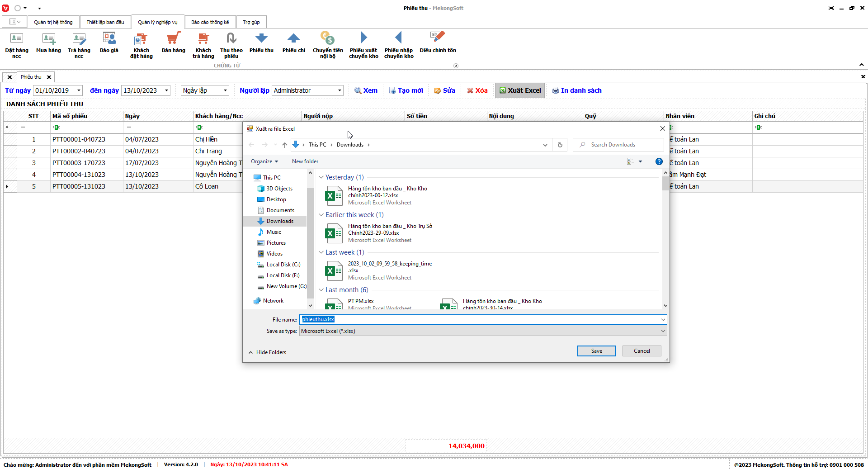The height and width of the screenshot is (469, 868).
Task: Refresh the Downloads folder listing
Action: 560,145
